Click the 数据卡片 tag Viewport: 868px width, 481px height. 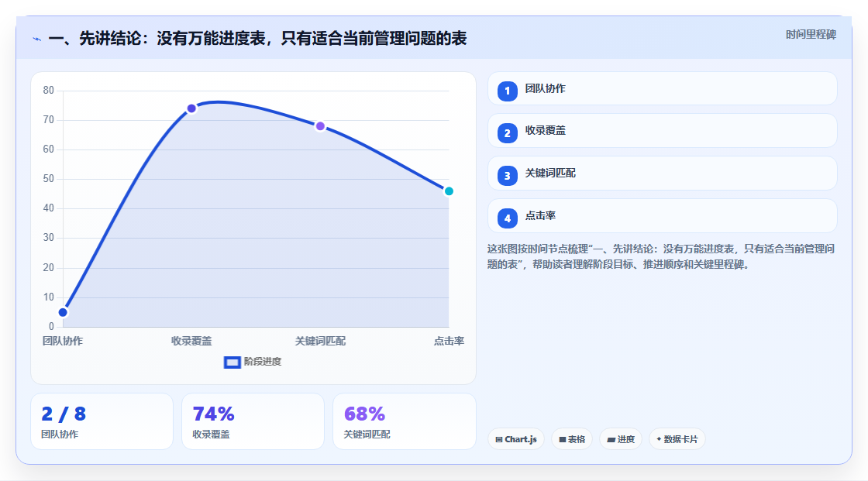click(677, 439)
